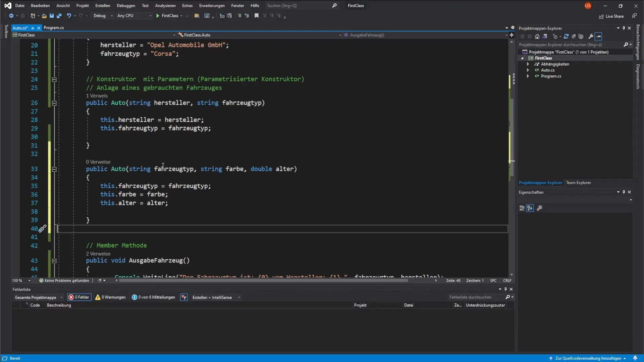Toggle bookmark on current line

pos(257,16)
